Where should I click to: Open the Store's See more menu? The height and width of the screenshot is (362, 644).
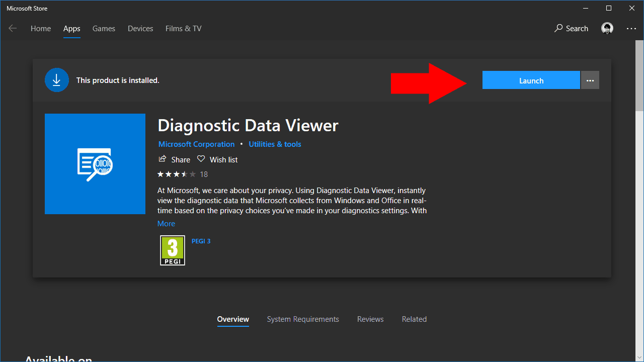point(631,29)
